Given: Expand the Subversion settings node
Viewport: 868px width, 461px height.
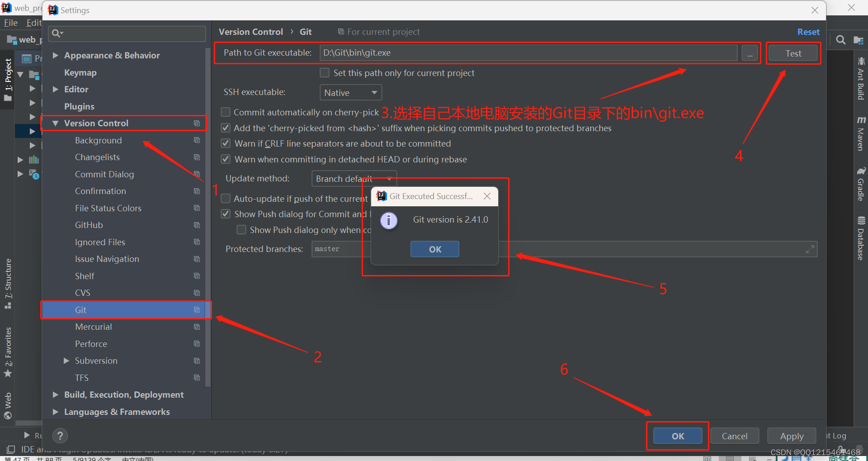Looking at the screenshot, I should (x=66, y=361).
